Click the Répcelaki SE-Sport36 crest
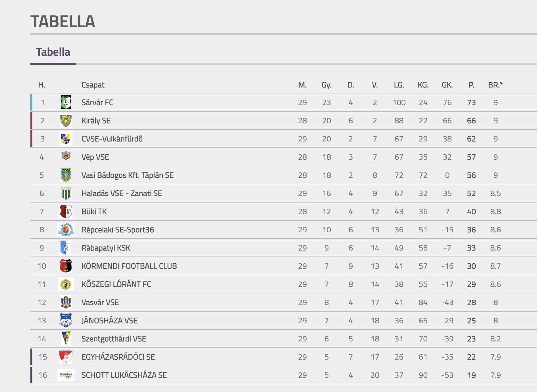The width and height of the screenshot is (537, 392). [x=66, y=230]
